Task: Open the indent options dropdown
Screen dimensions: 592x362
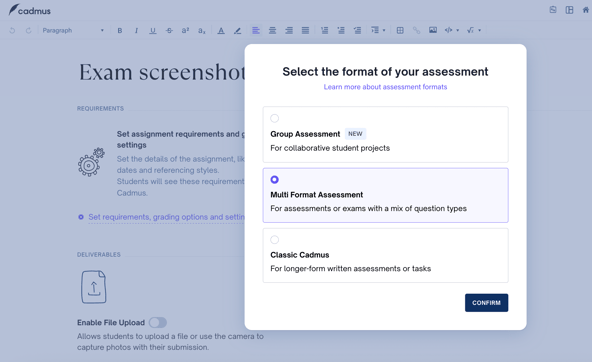Action: coord(378,30)
